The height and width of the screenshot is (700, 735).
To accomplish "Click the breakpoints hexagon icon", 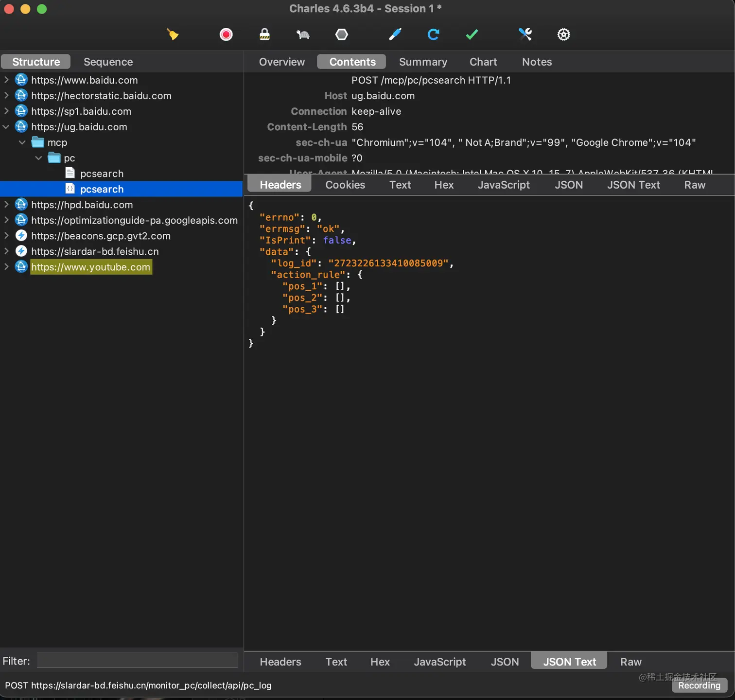I will tap(342, 35).
